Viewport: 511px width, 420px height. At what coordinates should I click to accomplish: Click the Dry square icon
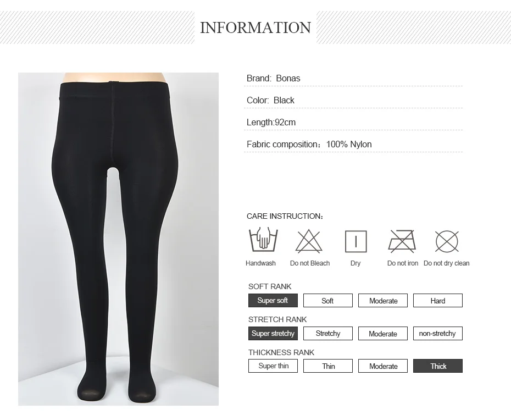tap(356, 242)
